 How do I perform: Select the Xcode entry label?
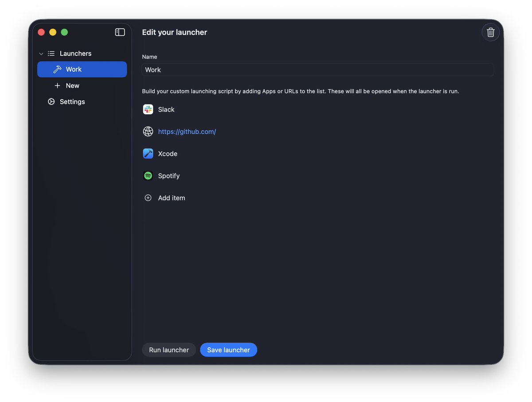tap(168, 153)
